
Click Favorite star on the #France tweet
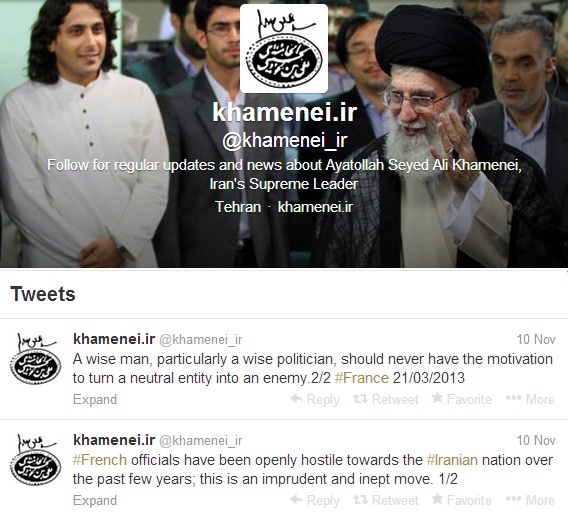[437, 398]
